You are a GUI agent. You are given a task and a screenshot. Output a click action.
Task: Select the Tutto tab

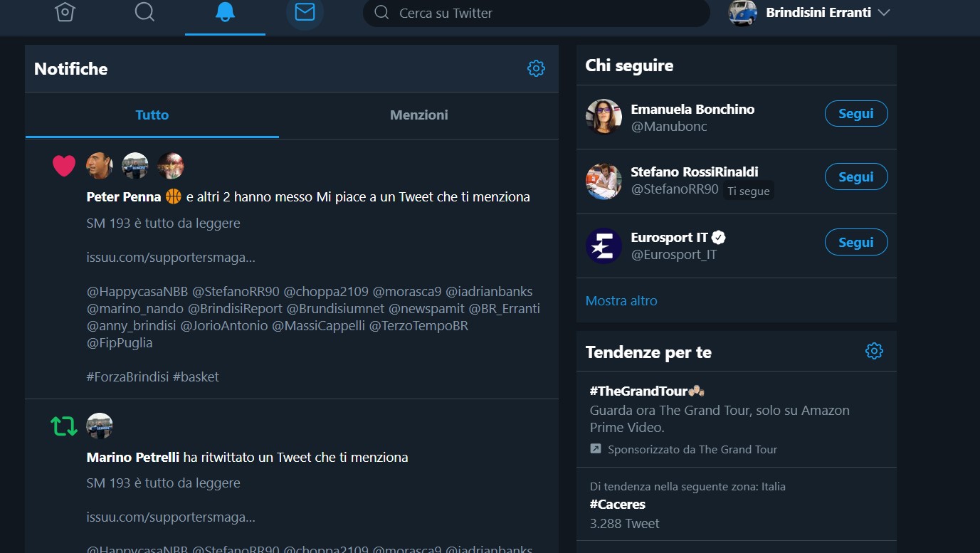click(x=152, y=115)
